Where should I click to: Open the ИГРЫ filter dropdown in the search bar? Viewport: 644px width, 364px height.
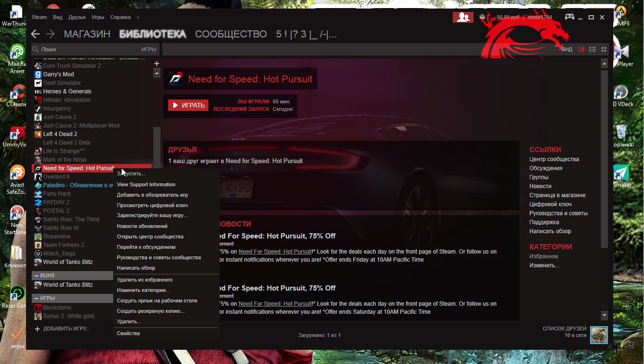coord(149,49)
